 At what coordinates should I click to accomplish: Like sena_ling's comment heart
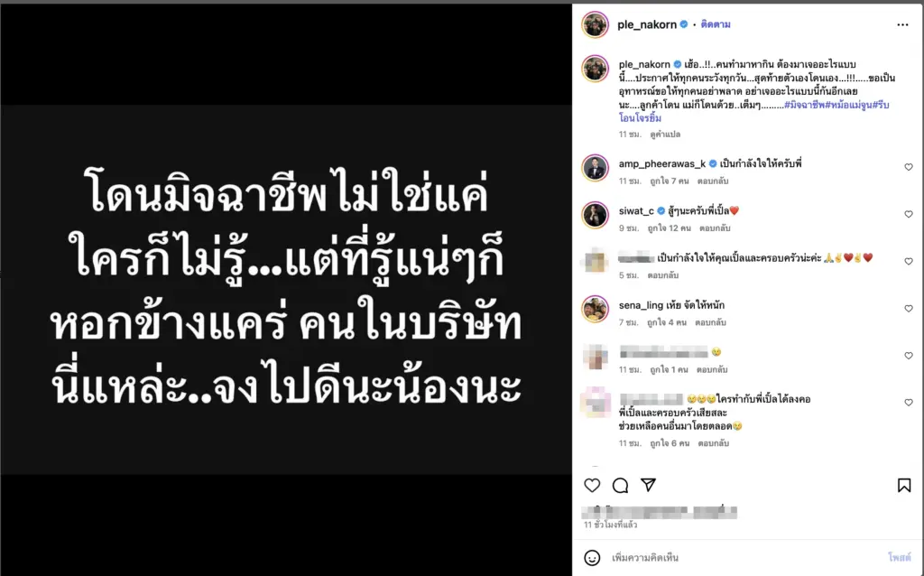pos(908,309)
